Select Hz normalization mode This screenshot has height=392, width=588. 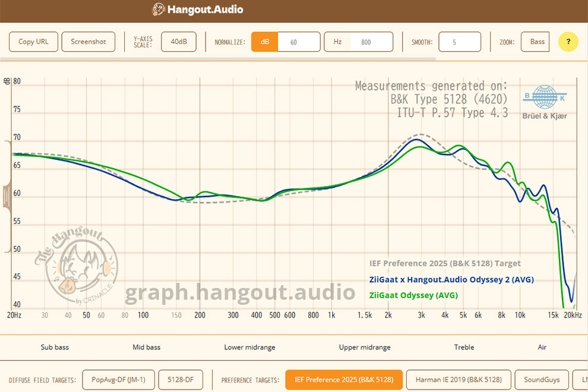coord(337,42)
